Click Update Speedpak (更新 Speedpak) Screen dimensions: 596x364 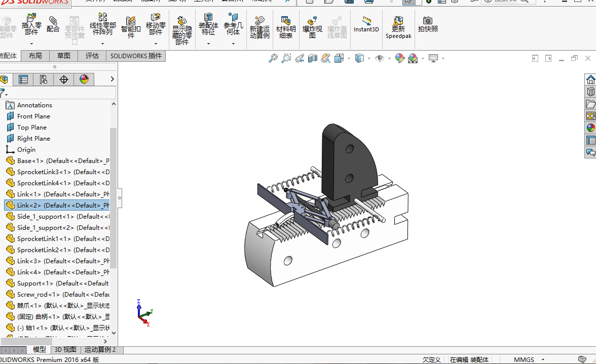pos(398,27)
